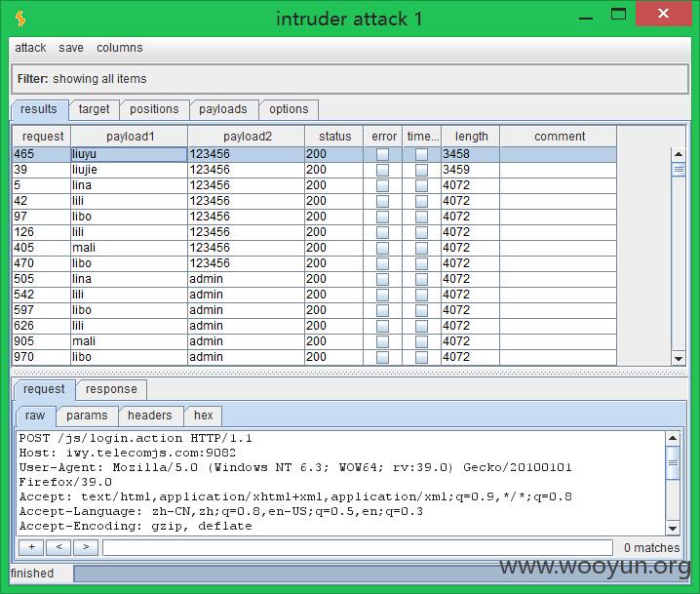The width and height of the screenshot is (700, 594).
Task: Open the hex view tab
Action: [203, 416]
